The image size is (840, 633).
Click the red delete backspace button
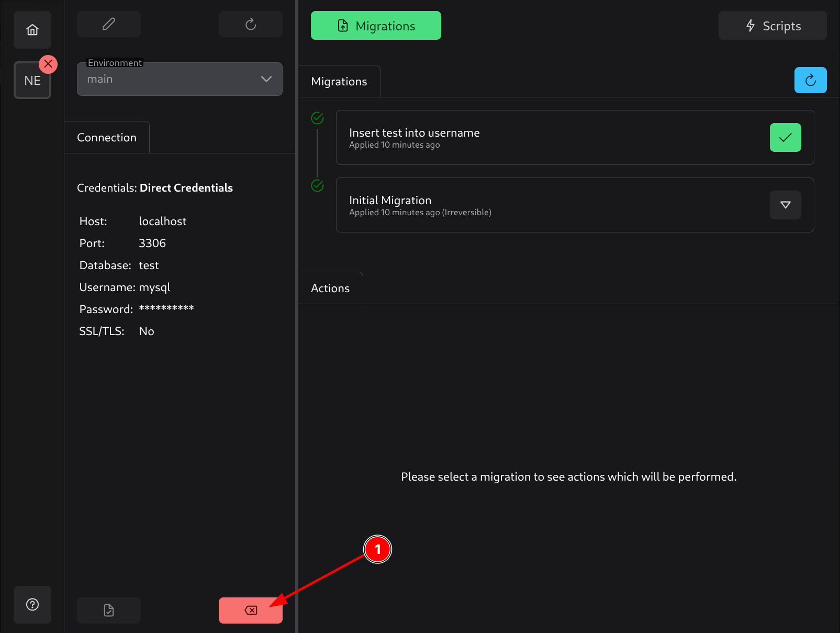click(250, 610)
